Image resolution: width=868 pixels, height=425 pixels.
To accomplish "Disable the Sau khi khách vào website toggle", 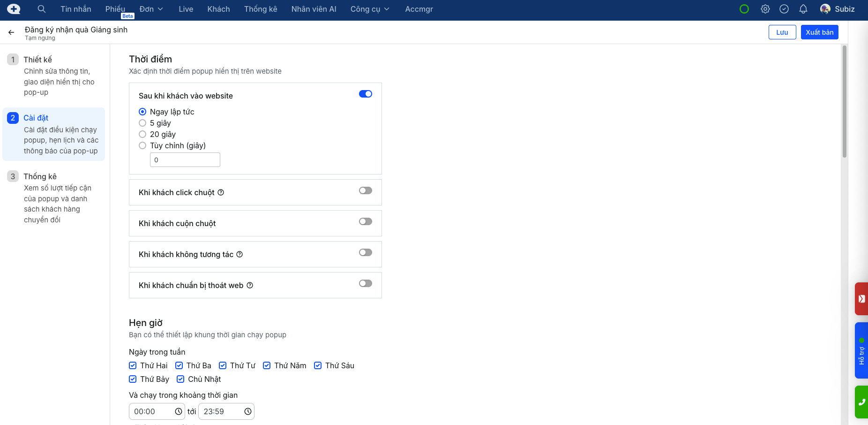I will (x=365, y=94).
